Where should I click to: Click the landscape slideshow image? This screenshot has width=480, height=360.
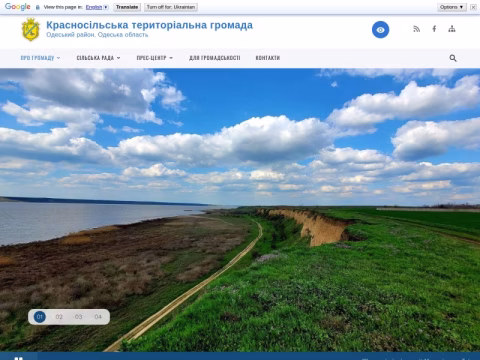click(x=240, y=210)
